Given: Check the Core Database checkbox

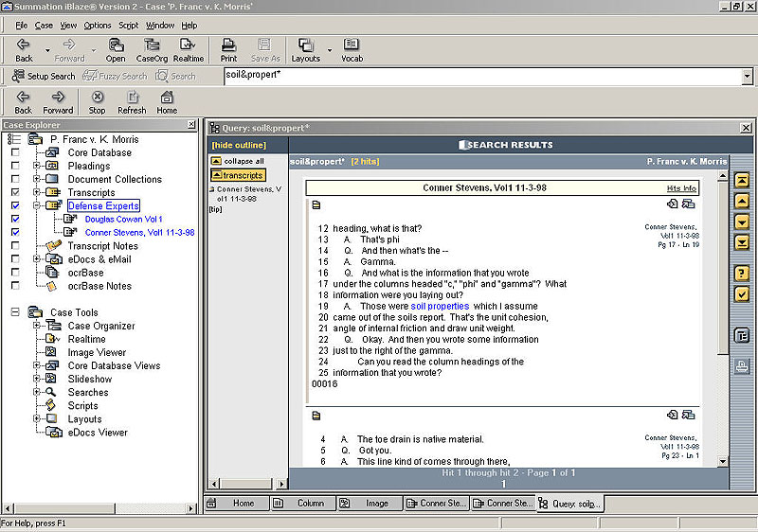Looking at the screenshot, I should [15, 152].
